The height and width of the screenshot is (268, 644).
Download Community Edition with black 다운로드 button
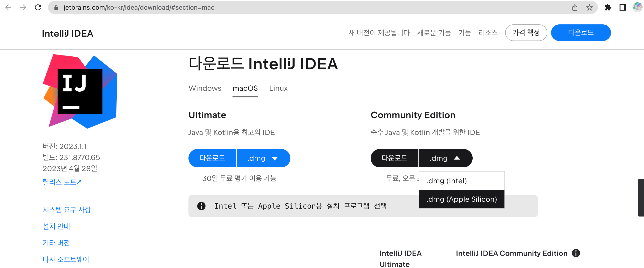click(394, 158)
